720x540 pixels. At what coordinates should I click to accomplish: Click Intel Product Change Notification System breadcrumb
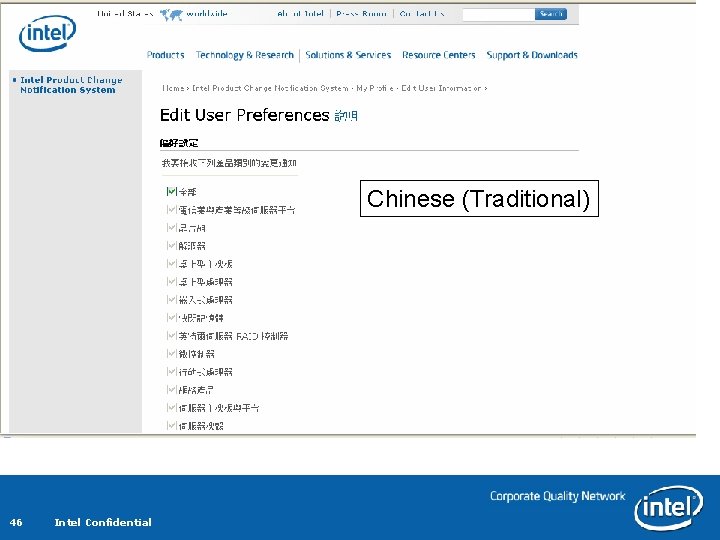coord(270,88)
